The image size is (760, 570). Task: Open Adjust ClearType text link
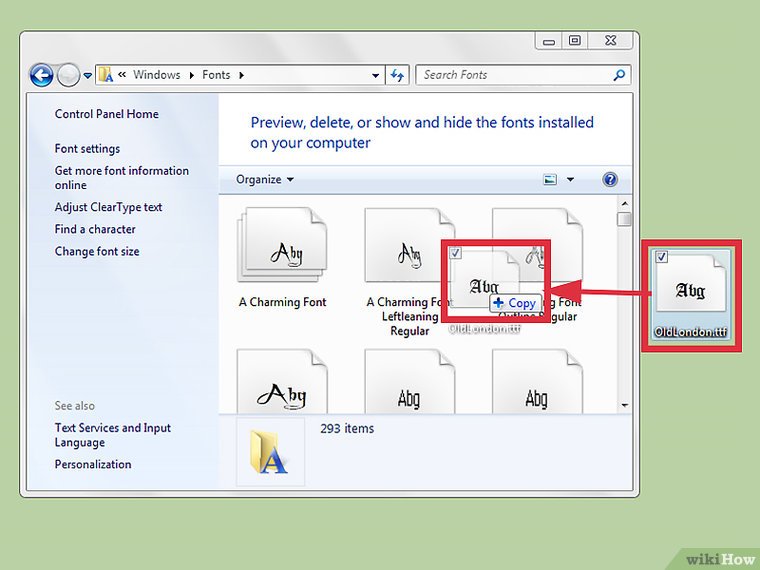(x=108, y=207)
